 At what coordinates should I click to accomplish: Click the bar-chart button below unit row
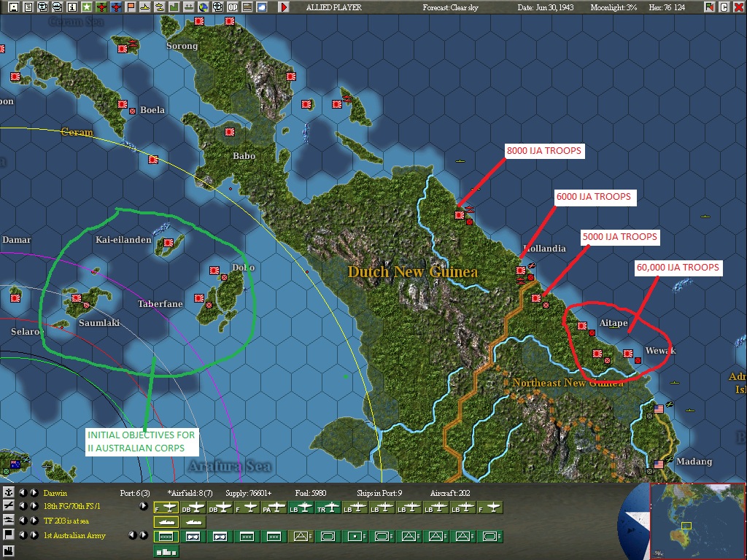tap(166, 551)
